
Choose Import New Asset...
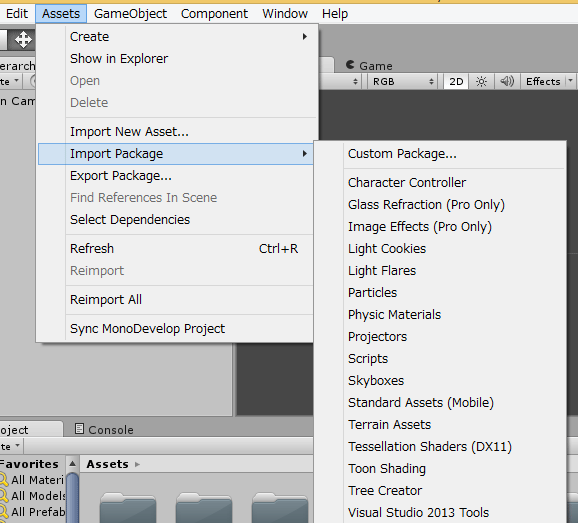point(176,132)
